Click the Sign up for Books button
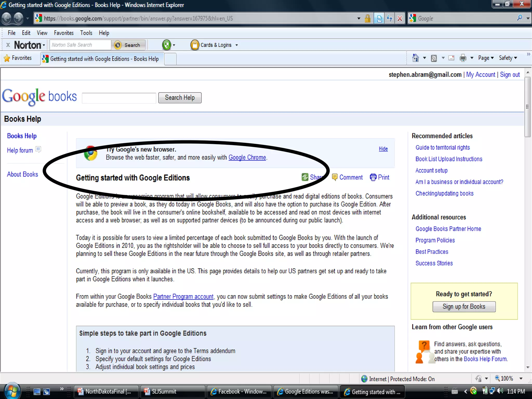The height and width of the screenshot is (399, 532). pos(464,307)
